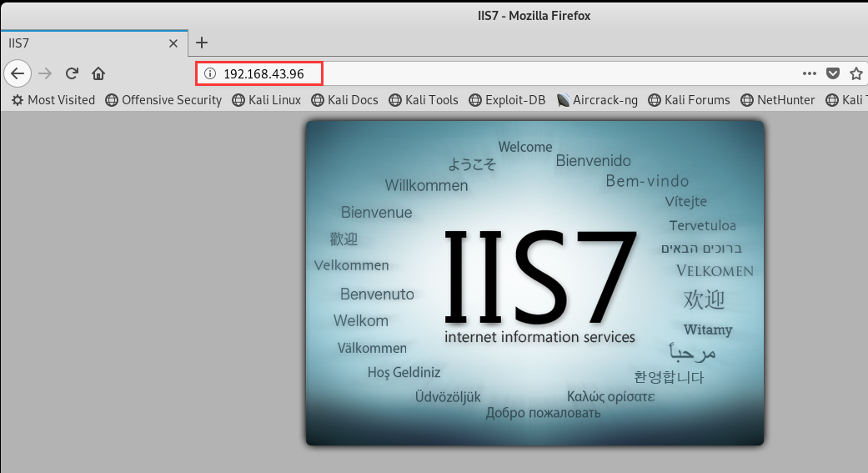Image resolution: width=868 pixels, height=473 pixels.
Task: Click the forward navigation arrow
Action: tap(45, 73)
